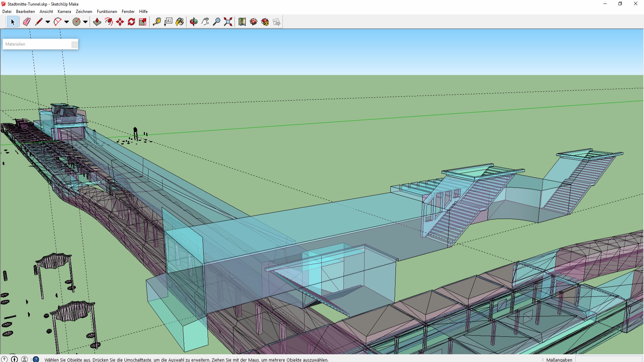Viewport: 644px width, 362px height.
Task: Expand the shapes tool dropdown arrow
Action: tap(85, 22)
